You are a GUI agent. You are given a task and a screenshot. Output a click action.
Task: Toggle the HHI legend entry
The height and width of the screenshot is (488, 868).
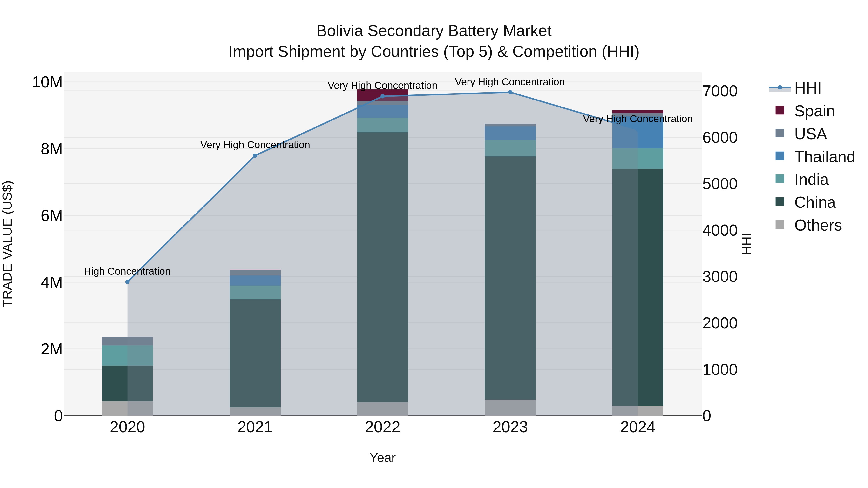(x=795, y=88)
